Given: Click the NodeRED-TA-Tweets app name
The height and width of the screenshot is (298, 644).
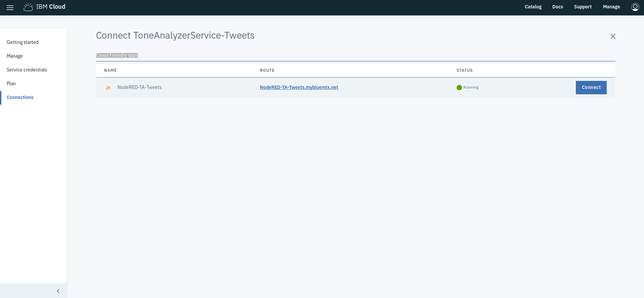Looking at the screenshot, I should [x=139, y=87].
